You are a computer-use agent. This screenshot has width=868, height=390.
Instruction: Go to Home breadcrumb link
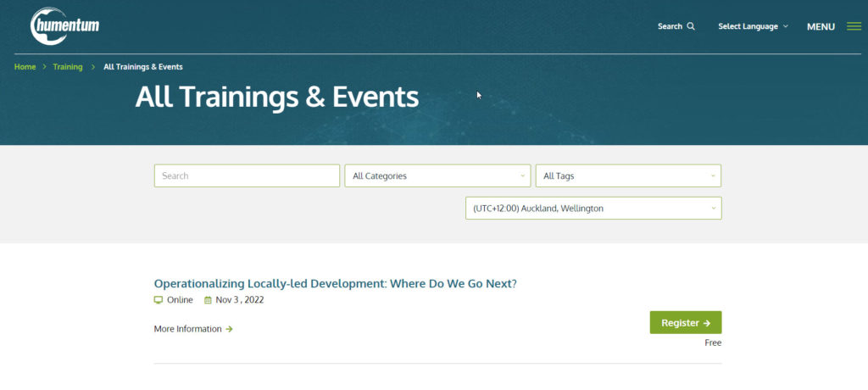(x=25, y=67)
